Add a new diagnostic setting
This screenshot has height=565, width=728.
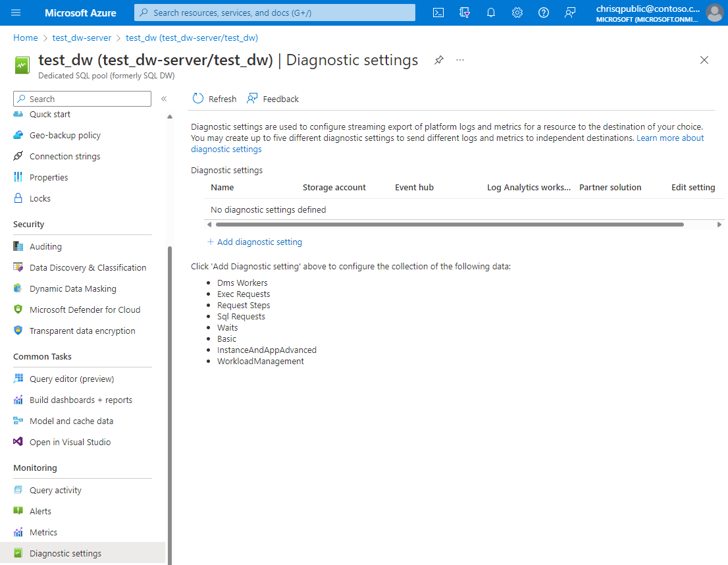[255, 242]
